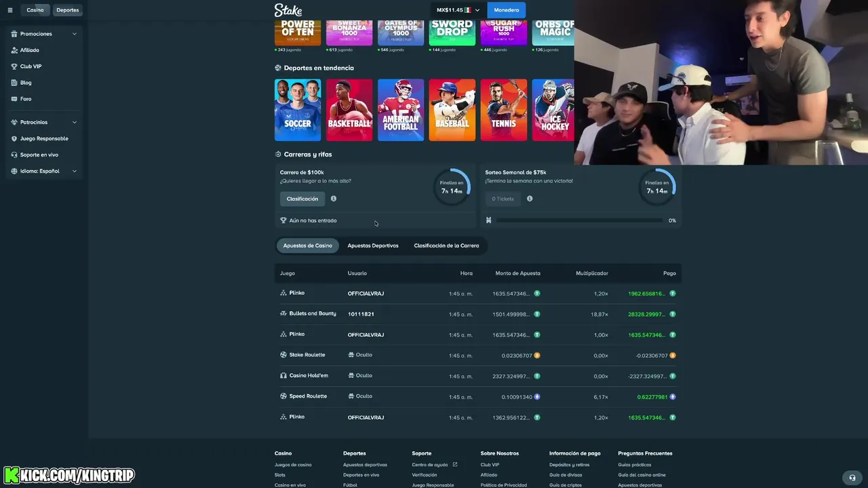868x488 pixels.
Task: Click the 18,87× multiplier value
Action: [599, 314]
